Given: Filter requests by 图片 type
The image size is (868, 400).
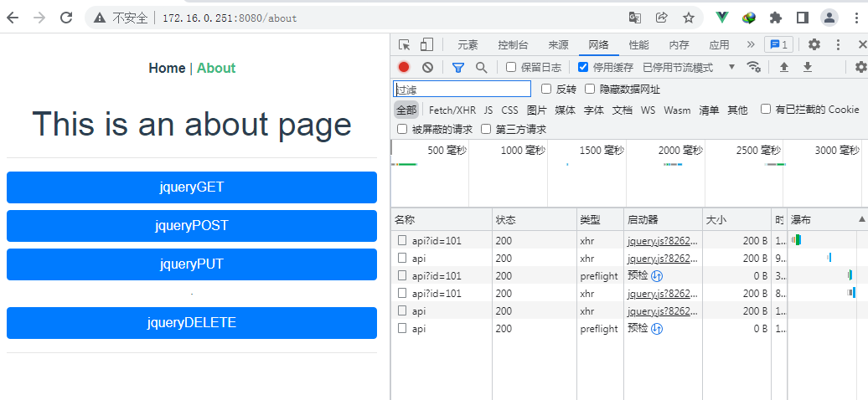Looking at the screenshot, I should tap(537, 110).
